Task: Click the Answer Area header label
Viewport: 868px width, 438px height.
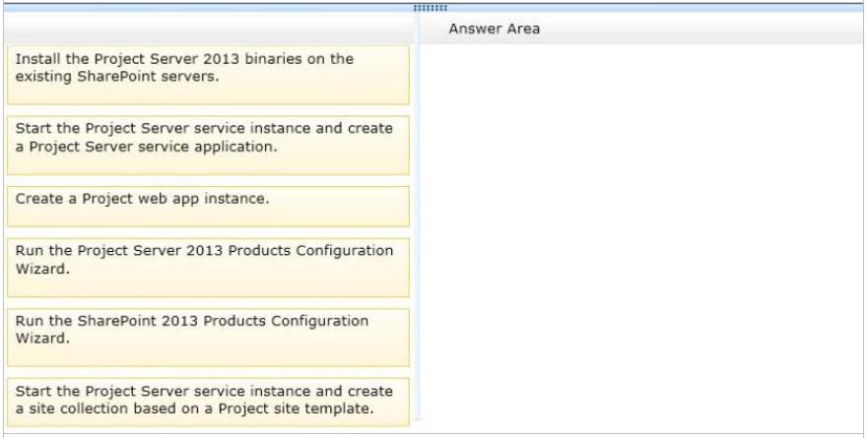Action: 494,29
